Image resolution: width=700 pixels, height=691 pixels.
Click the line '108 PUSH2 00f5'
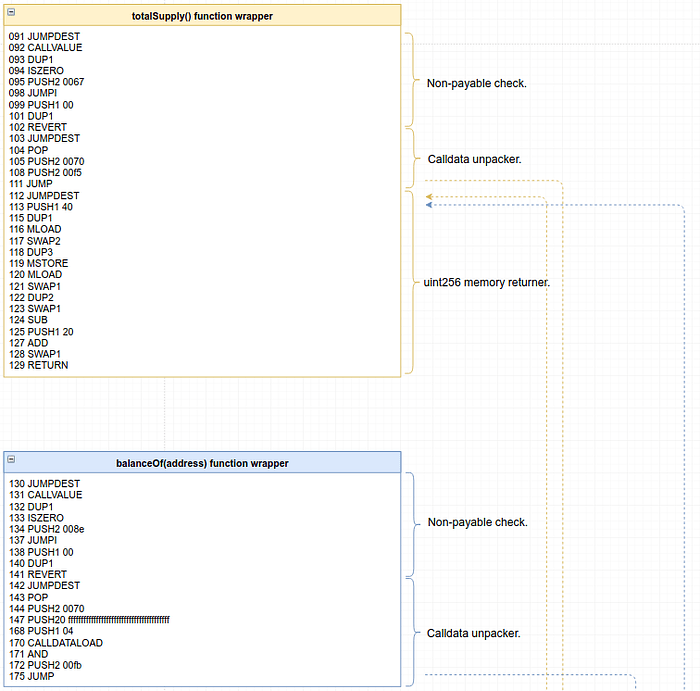click(46, 172)
